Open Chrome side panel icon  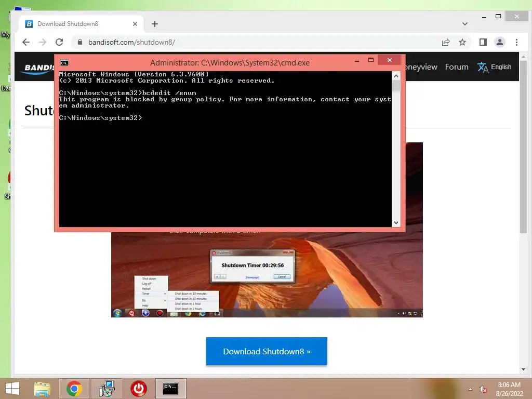483,42
